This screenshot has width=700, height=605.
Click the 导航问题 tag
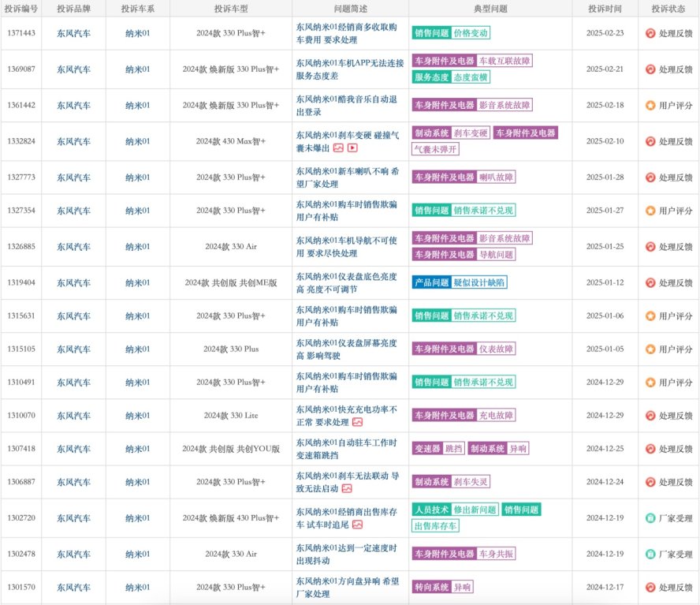pos(496,255)
